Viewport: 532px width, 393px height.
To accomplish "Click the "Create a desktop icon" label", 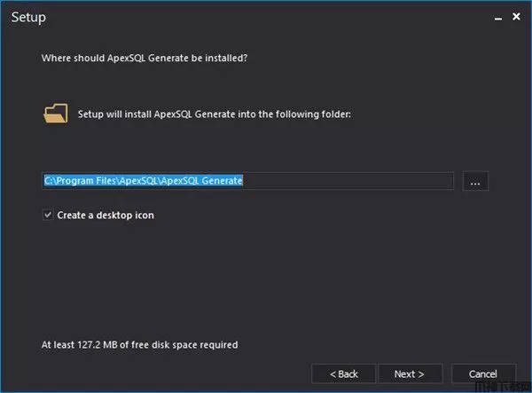I will 106,215.
